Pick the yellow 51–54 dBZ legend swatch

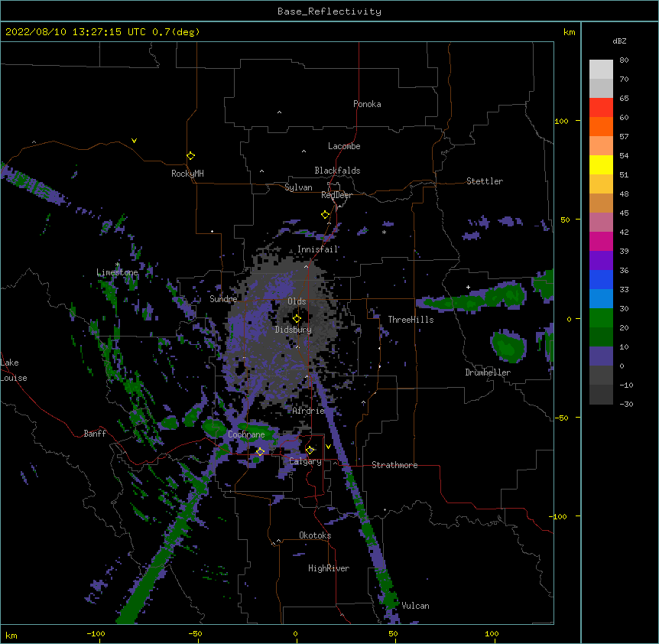[601, 164]
